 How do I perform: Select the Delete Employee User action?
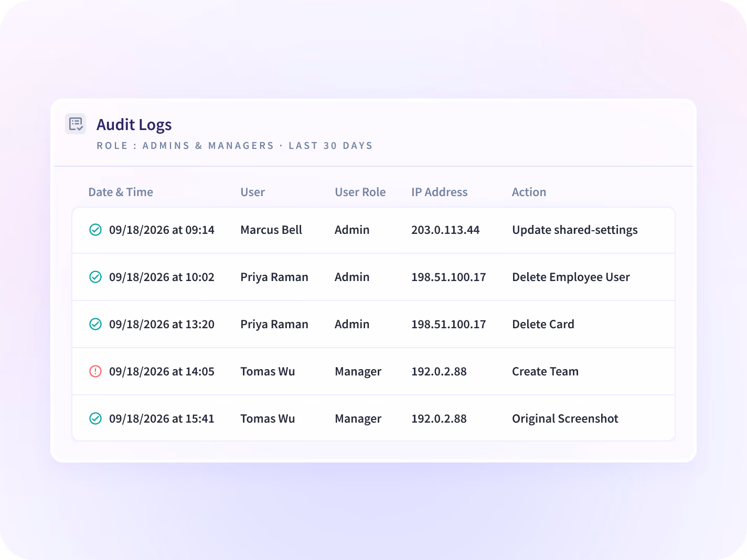pos(571,277)
